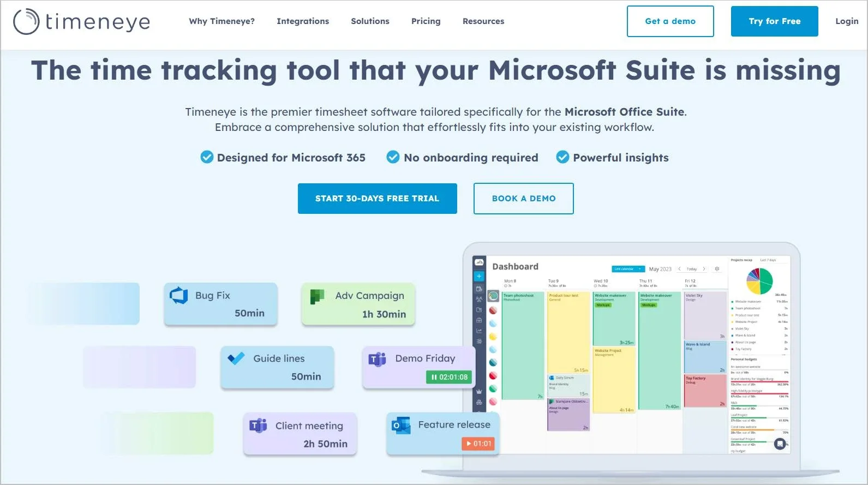Viewport: 868px width, 485px height.
Task: Click the Adv Campaign 1h 30min card
Action: point(358,304)
